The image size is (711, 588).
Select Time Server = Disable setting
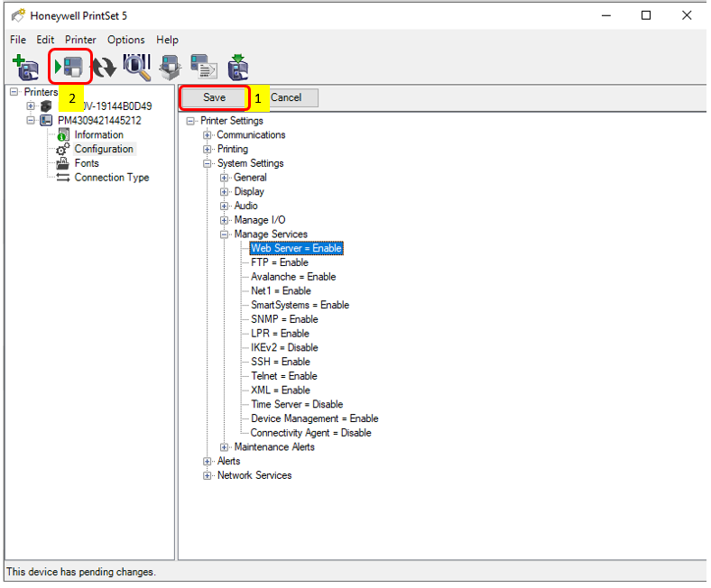297,404
